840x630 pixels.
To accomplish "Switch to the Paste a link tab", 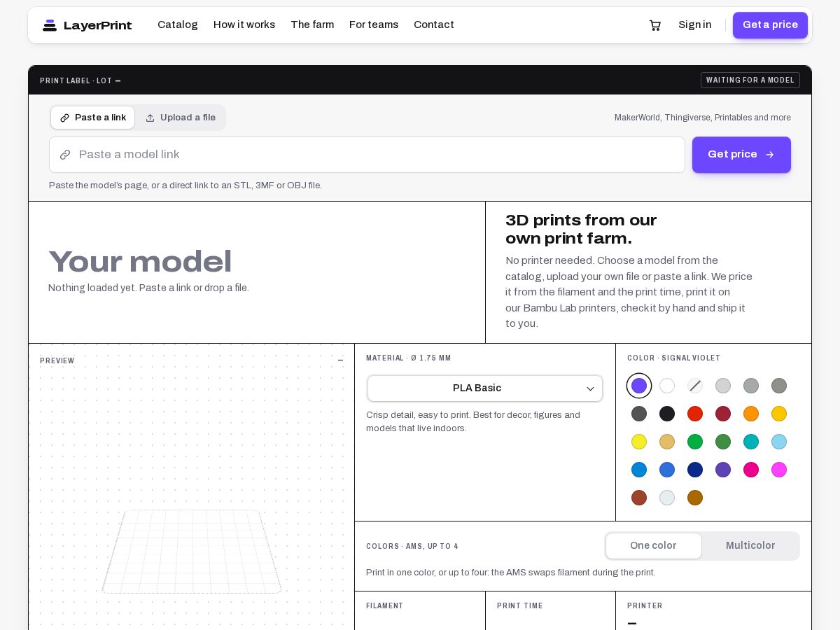I will tap(92, 118).
